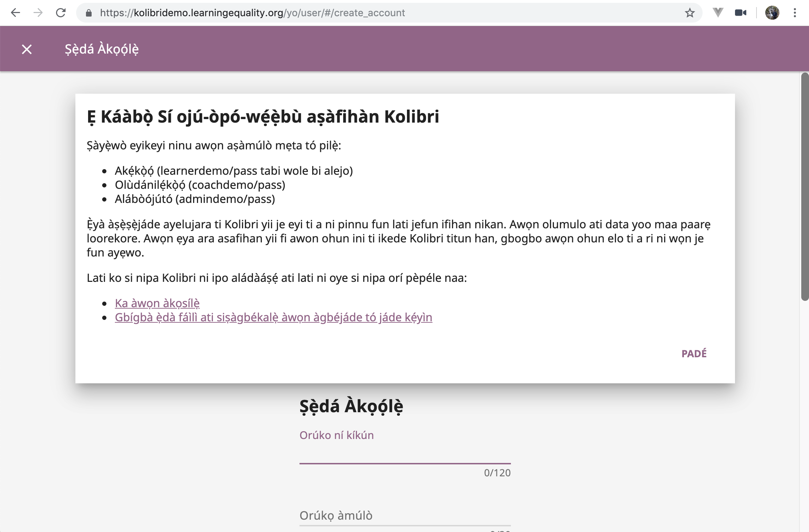Image resolution: width=809 pixels, height=532 pixels.
Task: Bookmark this page with the star icon
Action: [x=690, y=13]
